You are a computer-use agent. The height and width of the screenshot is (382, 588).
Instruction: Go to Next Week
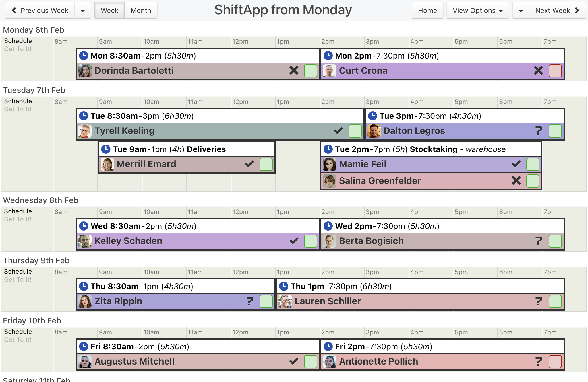[x=557, y=11]
